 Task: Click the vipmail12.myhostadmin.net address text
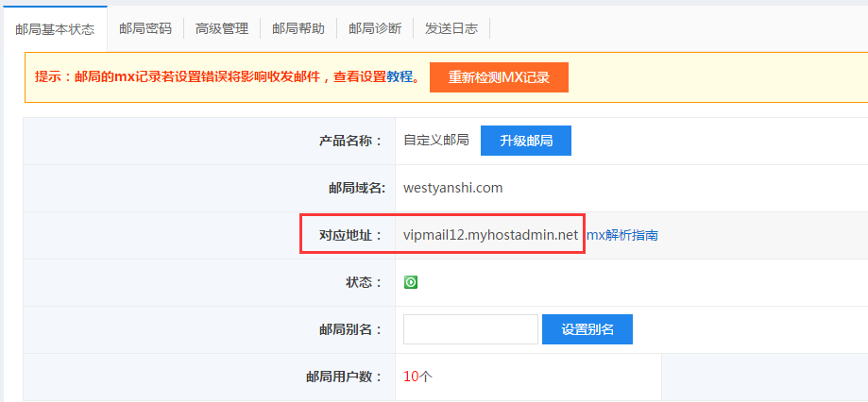coord(490,235)
